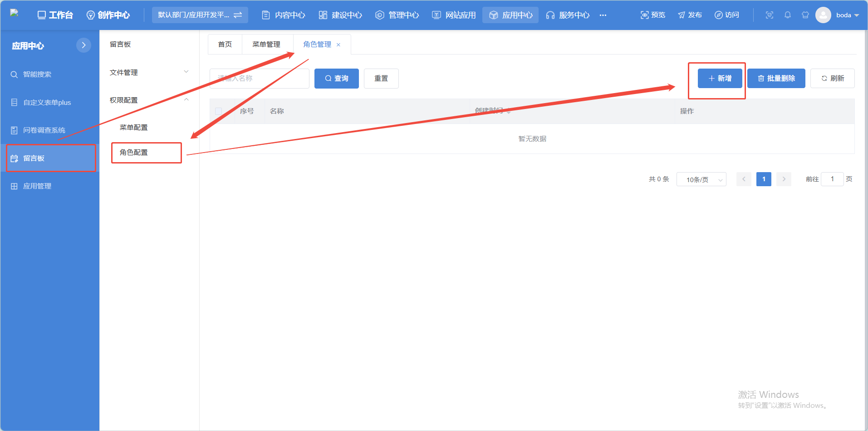
Task: Click 留言板 in the secondary menu
Action: click(120, 45)
